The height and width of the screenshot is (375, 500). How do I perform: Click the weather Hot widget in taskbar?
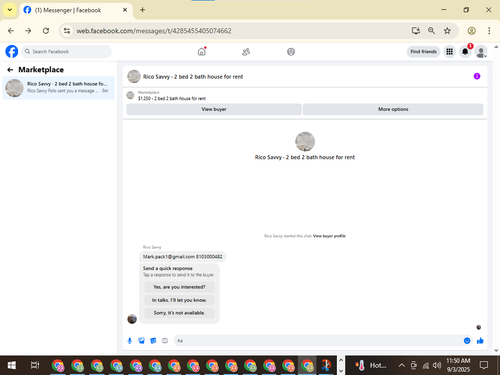371,365
